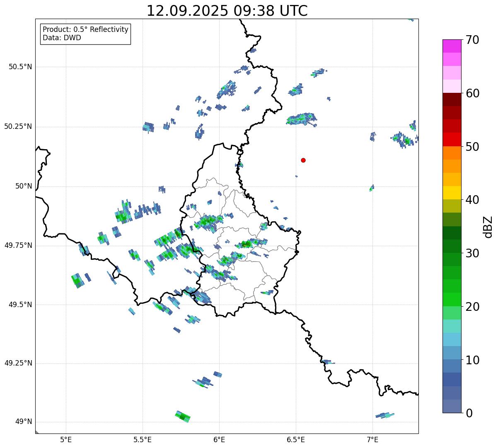Click the '6.5°E' longitude label
Screen dimensions: 498x448
click(x=296, y=439)
